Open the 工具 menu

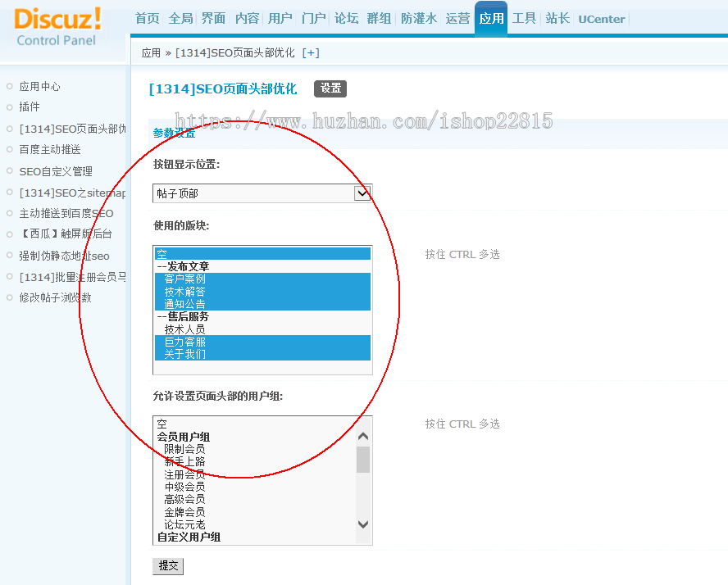click(x=524, y=18)
